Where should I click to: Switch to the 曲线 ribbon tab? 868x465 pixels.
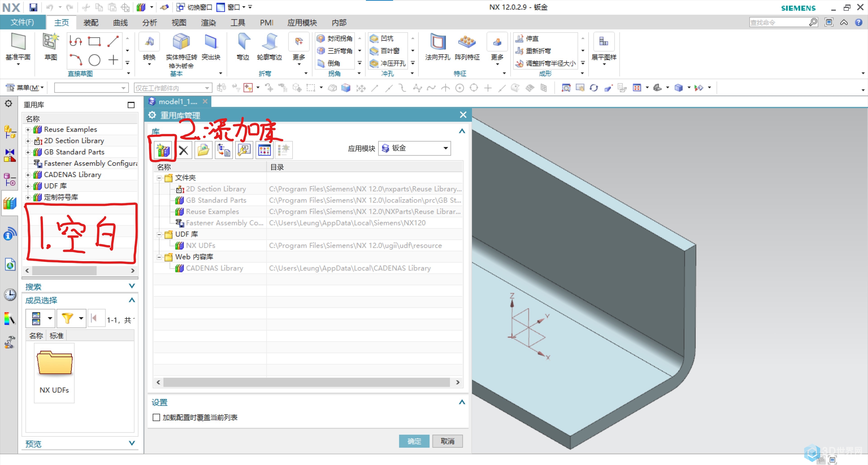coord(120,23)
